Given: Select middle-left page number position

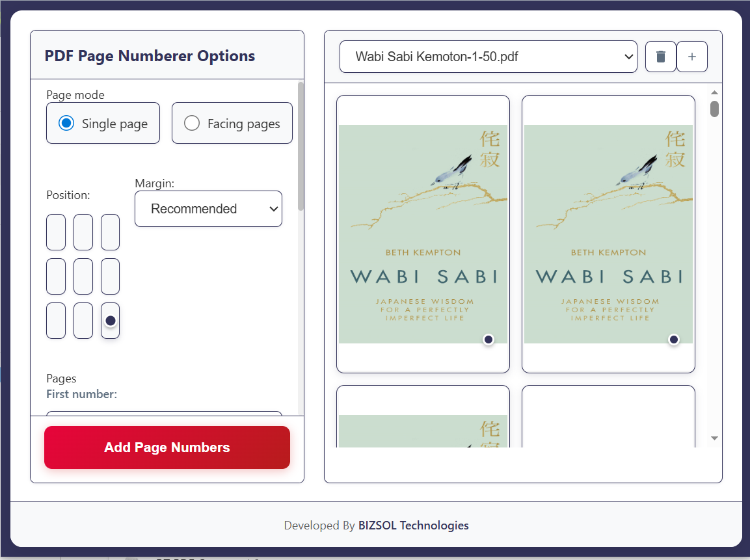Looking at the screenshot, I should (56, 276).
